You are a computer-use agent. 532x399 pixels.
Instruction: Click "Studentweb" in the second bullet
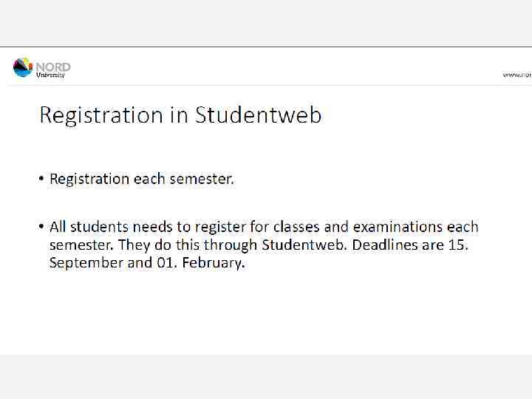(304, 245)
